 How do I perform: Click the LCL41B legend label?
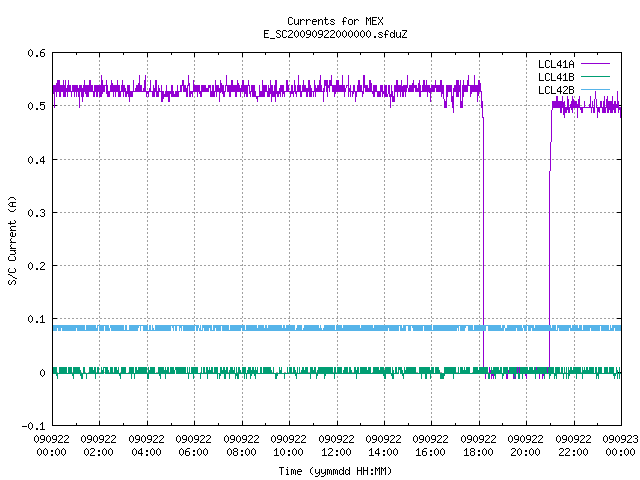556,77
